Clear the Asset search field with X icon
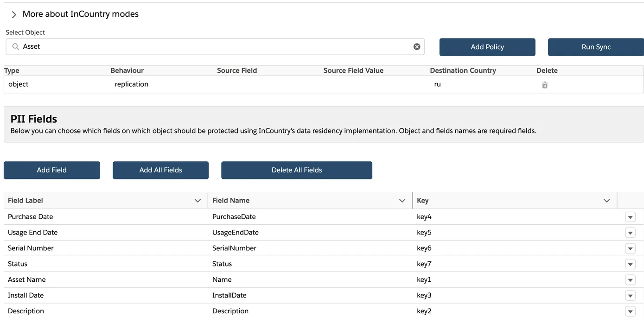 pyautogui.click(x=417, y=47)
